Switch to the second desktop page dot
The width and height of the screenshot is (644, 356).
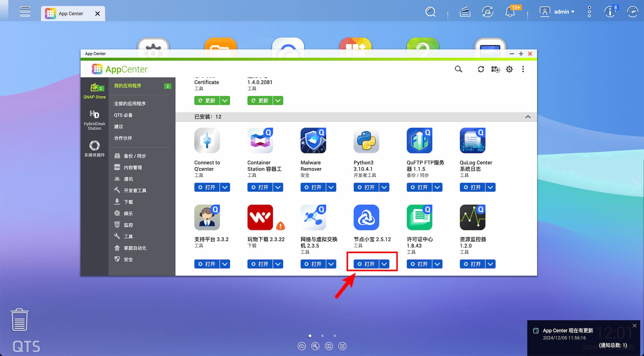(x=322, y=336)
